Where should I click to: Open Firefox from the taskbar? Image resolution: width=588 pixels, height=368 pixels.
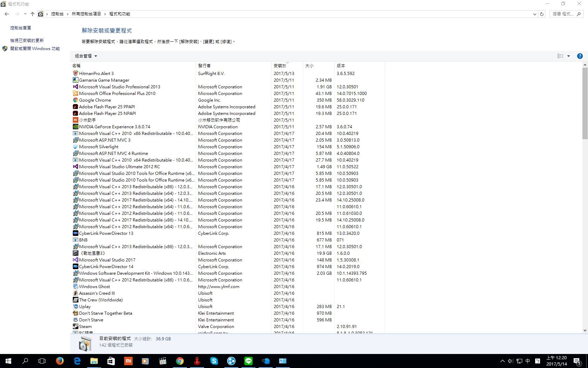coord(60,361)
